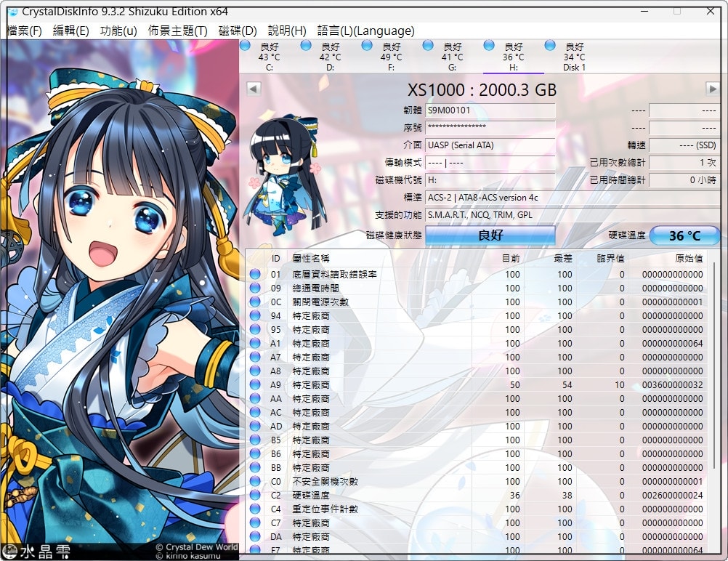This screenshot has width=728, height=561.
Task: Select raw value 003600000032 in A9 row
Action: point(672,385)
